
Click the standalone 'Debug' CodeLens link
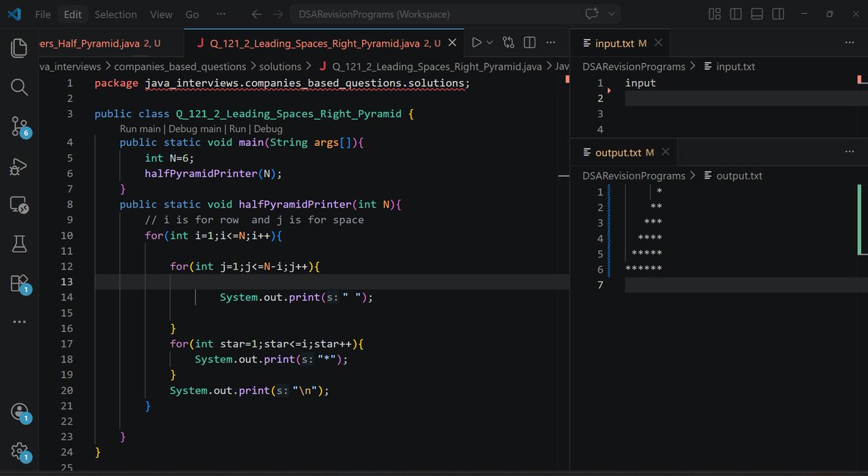[268, 128]
